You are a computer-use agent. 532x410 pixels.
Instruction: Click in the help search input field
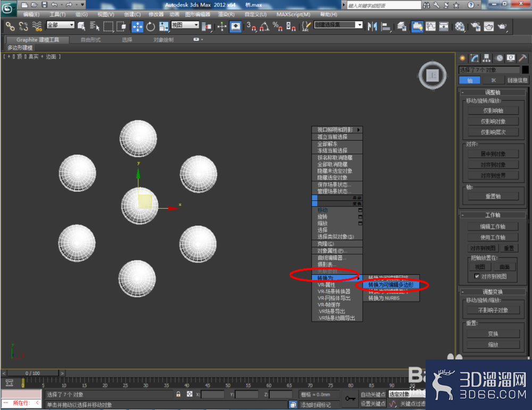pyautogui.click(x=384, y=5)
